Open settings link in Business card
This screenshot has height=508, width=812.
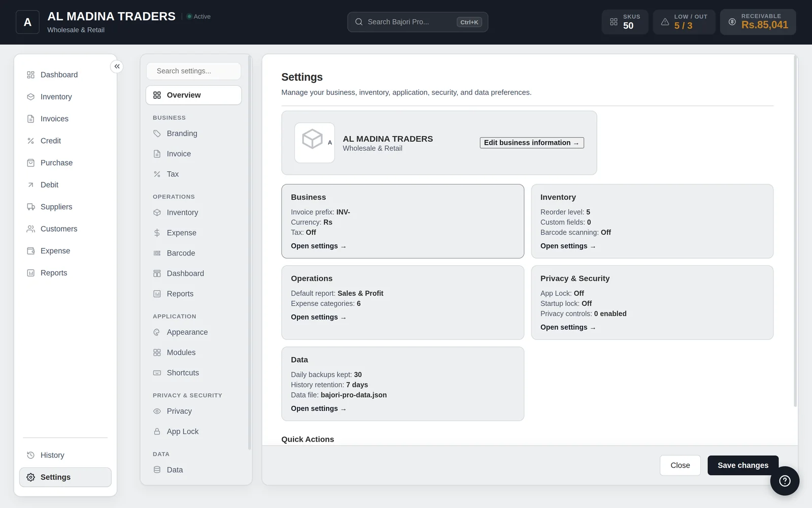(318, 246)
